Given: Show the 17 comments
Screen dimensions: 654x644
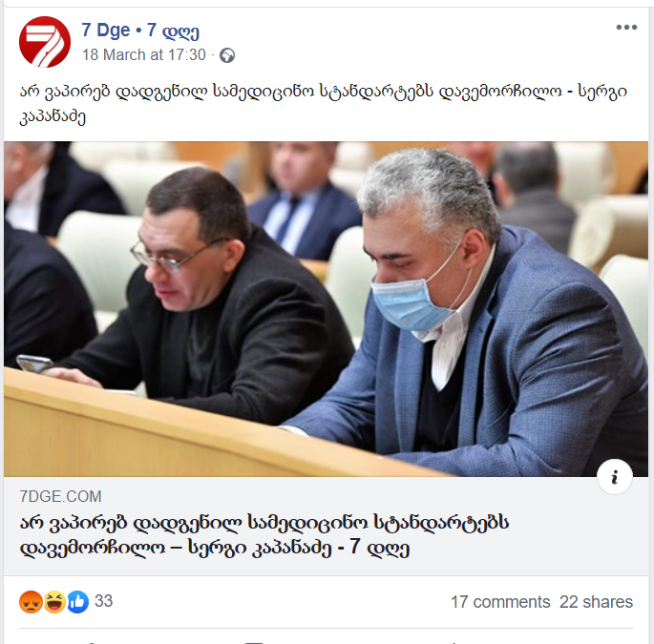Looking at the screenshot, I should click(500, 602).
